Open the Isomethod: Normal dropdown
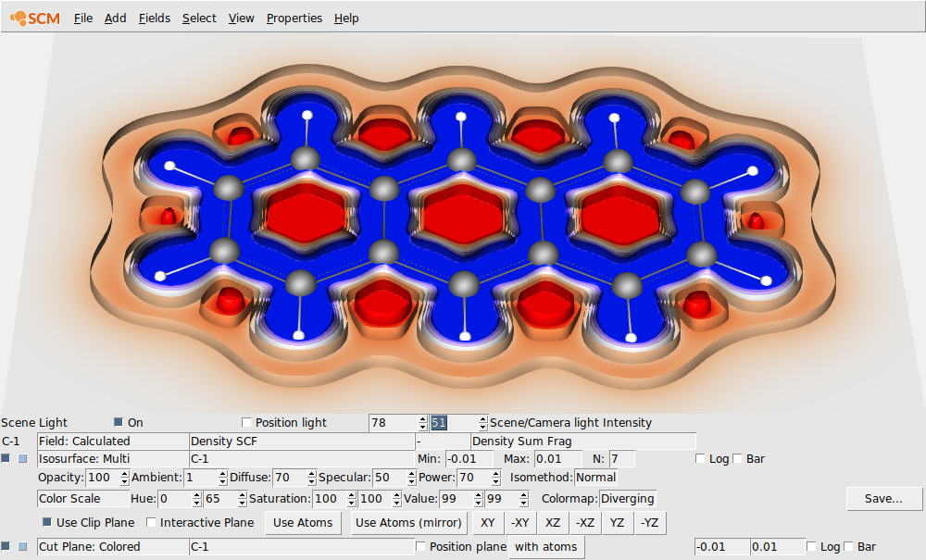 tap(595, 478)
